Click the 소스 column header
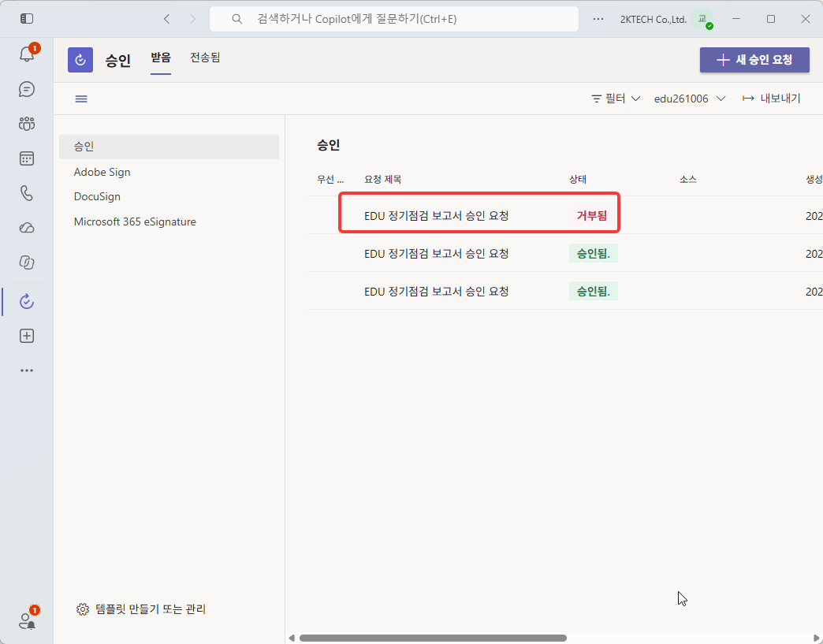The height and width of the screenshot is (644, 823). 688,180
